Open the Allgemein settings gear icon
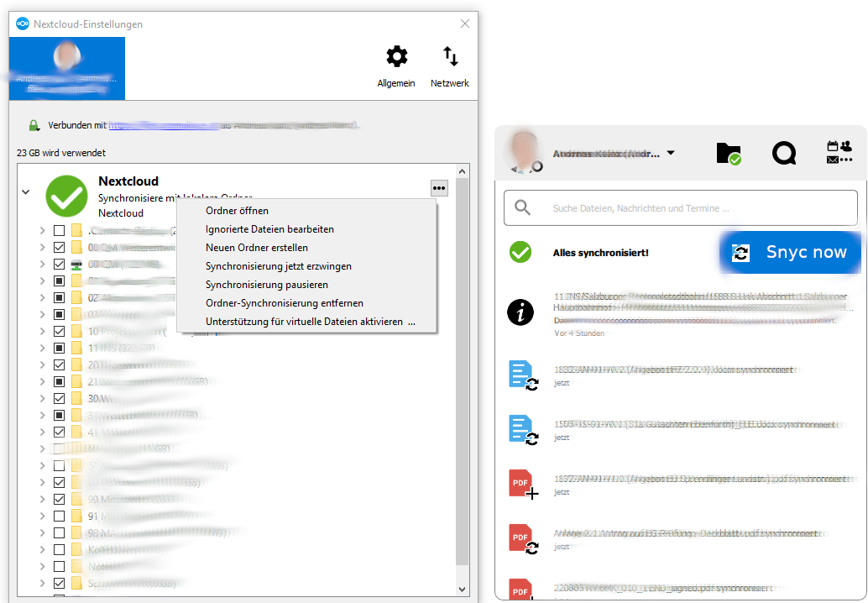Image resolution: width=868 pixels, height=603 pixels. pyautogui.click(x=396, y=56)
